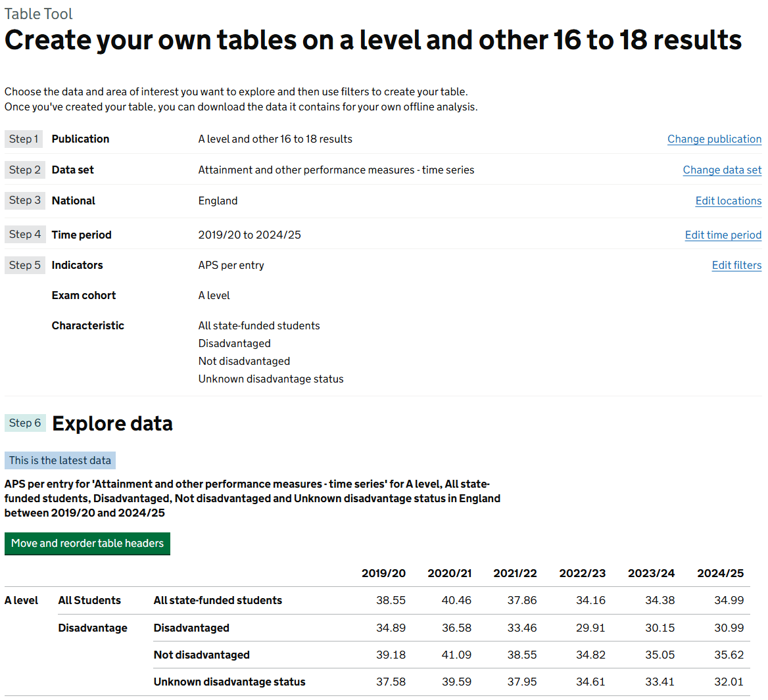Select cell value 32.01

pos(729,682)
